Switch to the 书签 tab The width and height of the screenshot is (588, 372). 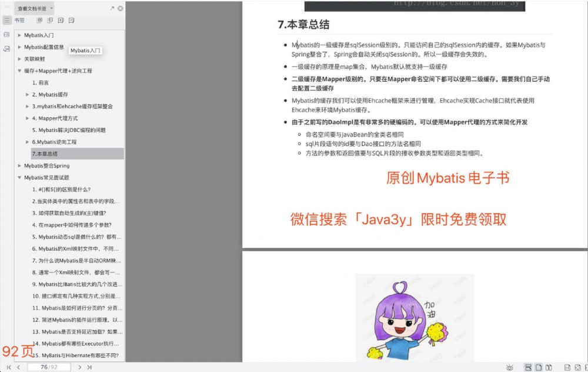pyautogui.click(x=19, y=20)
